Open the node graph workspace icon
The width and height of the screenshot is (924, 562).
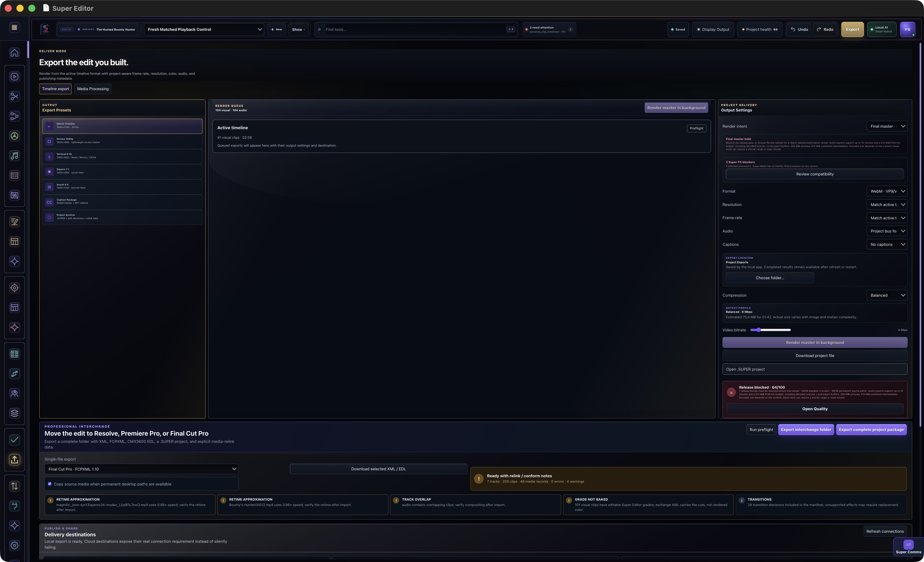pyautogui.click(x=14, y=116)
